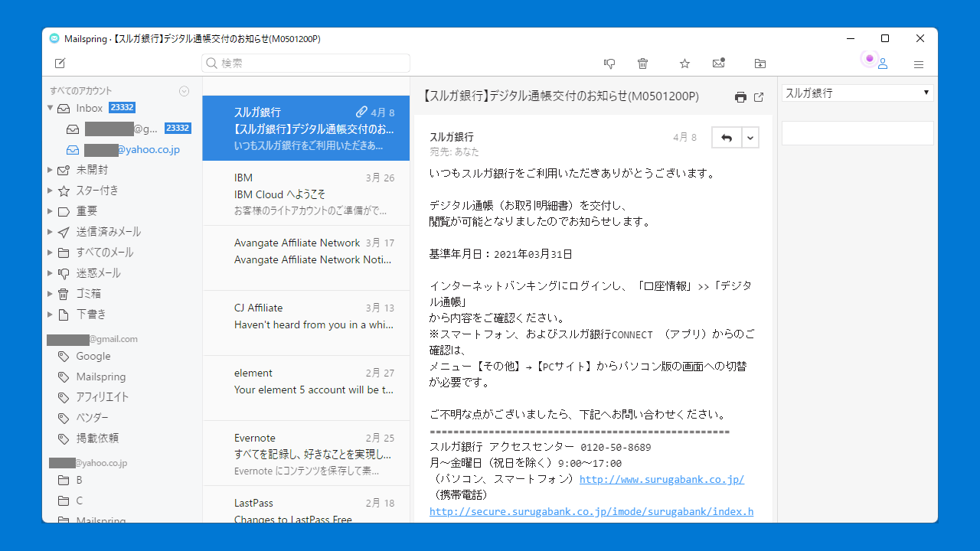The image size is (980, 551).
Task: Expand the 未開封 folder
Action: (x=51, y=170)
